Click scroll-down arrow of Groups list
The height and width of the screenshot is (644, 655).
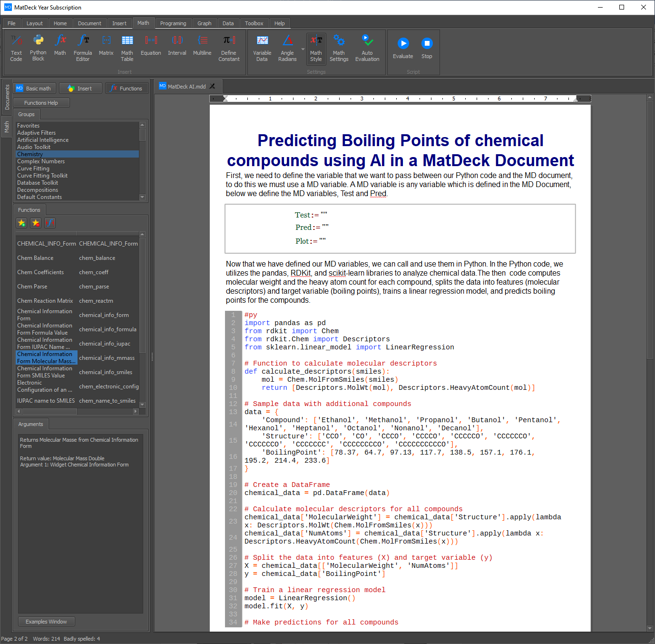pyautogui.click(x=142, y=197)
